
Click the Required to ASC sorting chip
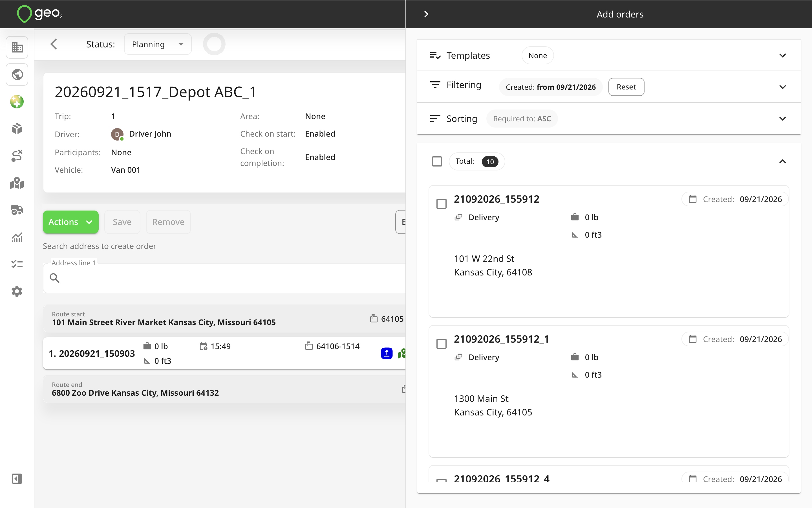pyautogui.click(x=522, y=119)
